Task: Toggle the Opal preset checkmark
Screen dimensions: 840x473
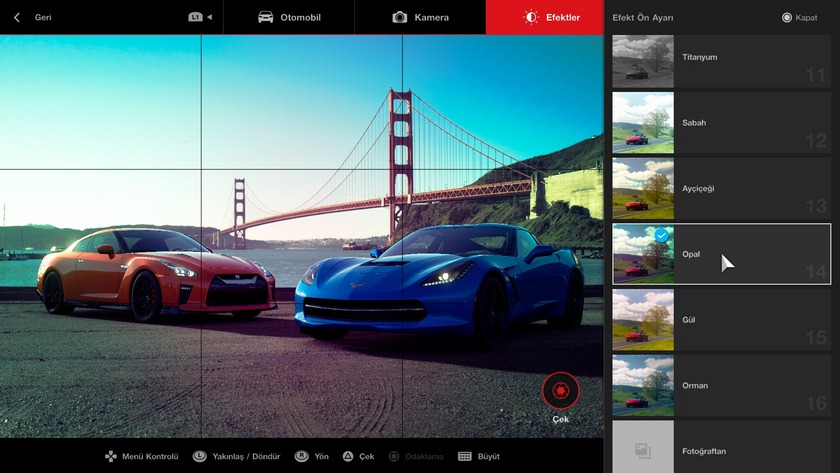Action: tap(661, 236)
